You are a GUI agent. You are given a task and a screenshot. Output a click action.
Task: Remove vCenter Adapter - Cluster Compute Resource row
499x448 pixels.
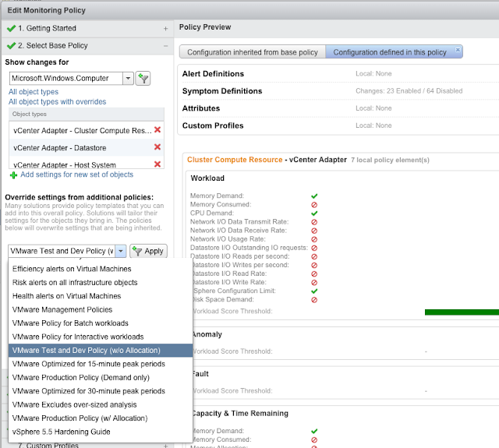157,130
